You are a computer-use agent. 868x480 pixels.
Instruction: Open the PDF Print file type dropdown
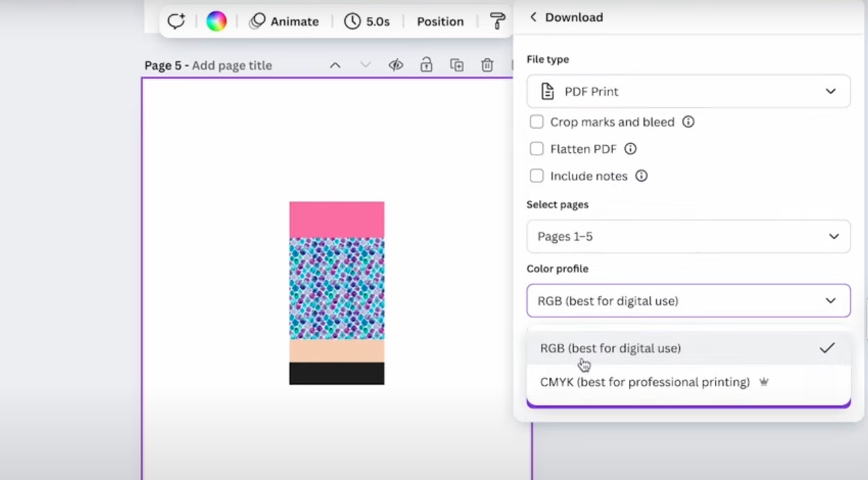coord(688,91)
